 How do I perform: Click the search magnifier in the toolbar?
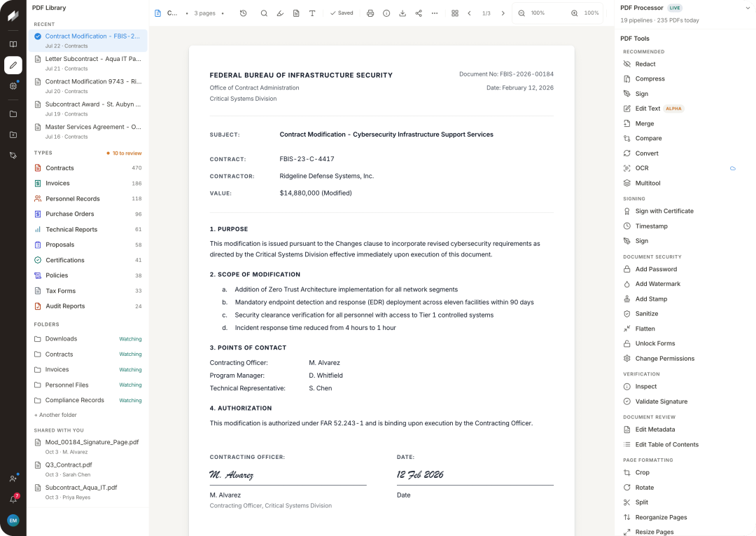[x=264, y=13]
